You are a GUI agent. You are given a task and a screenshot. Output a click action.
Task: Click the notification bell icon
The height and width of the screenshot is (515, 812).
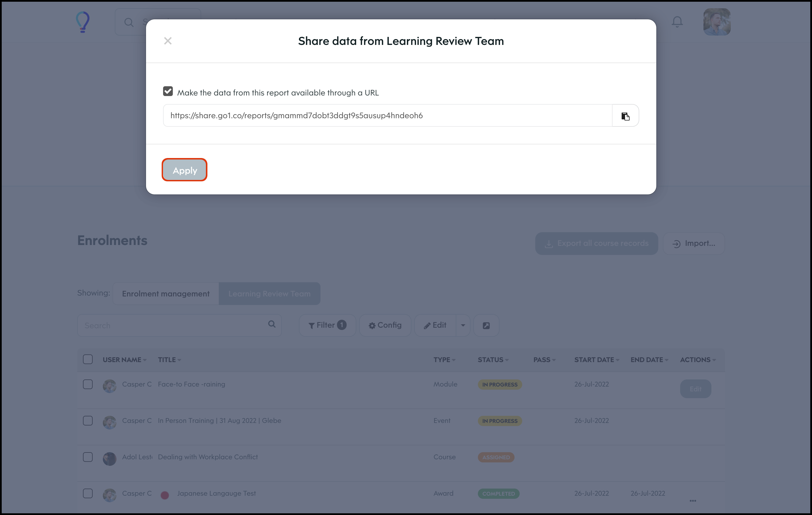click(x=677, y=22)
